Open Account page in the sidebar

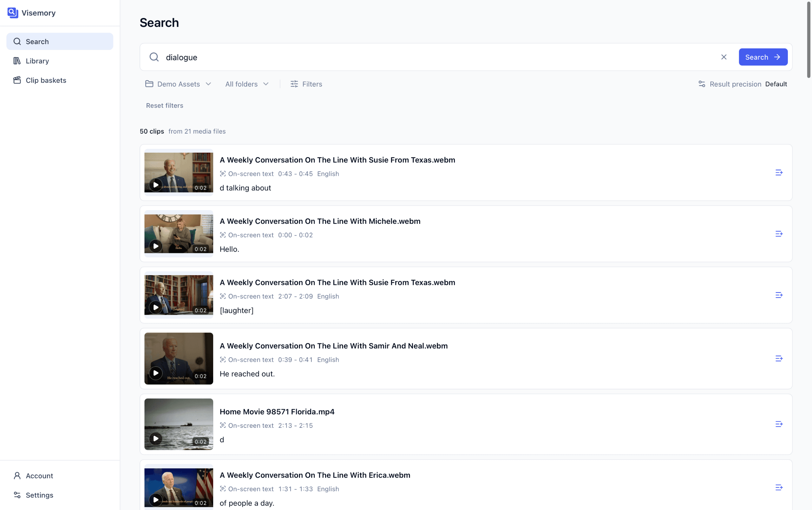point(60,476)
